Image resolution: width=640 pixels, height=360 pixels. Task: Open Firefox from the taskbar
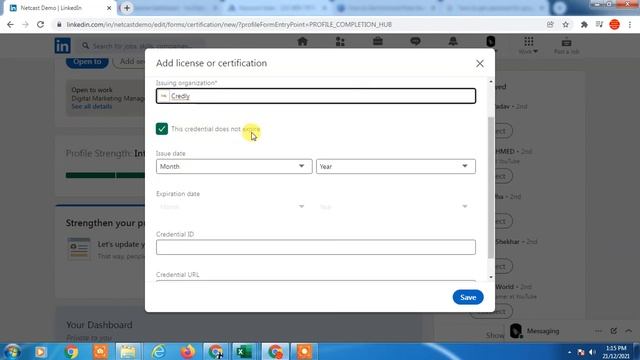(187, 351)
